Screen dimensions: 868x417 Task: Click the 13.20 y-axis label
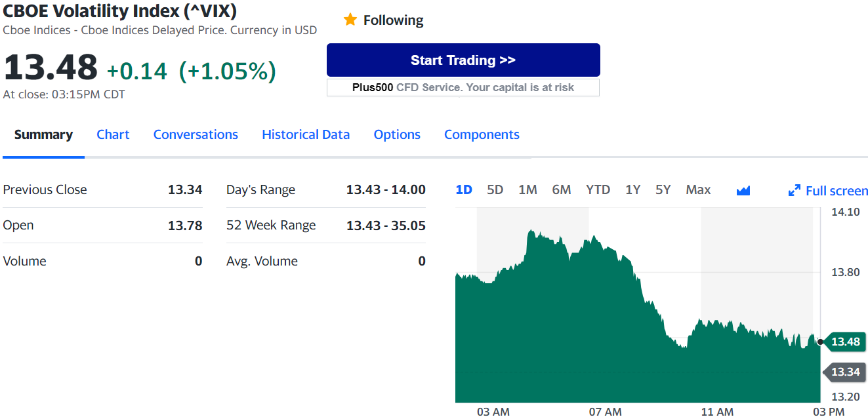coord(845,397)
